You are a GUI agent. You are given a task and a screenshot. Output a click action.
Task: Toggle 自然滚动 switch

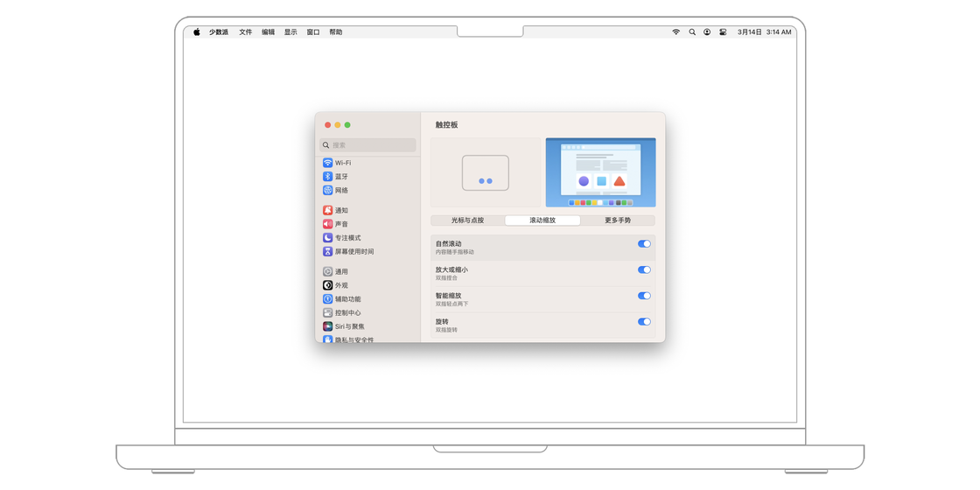coord(644,244)
